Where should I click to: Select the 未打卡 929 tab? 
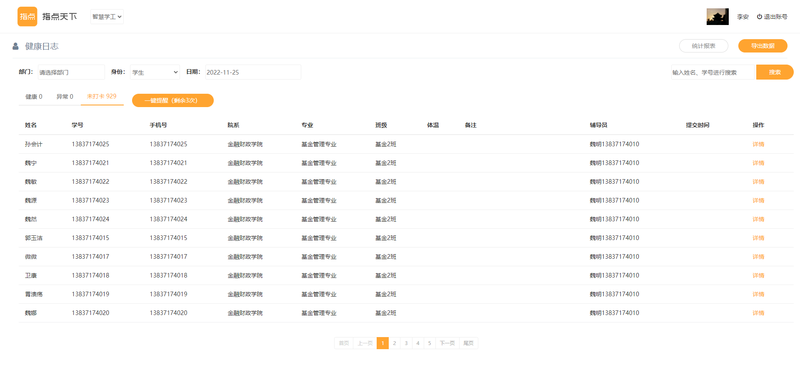click(102, 96)
